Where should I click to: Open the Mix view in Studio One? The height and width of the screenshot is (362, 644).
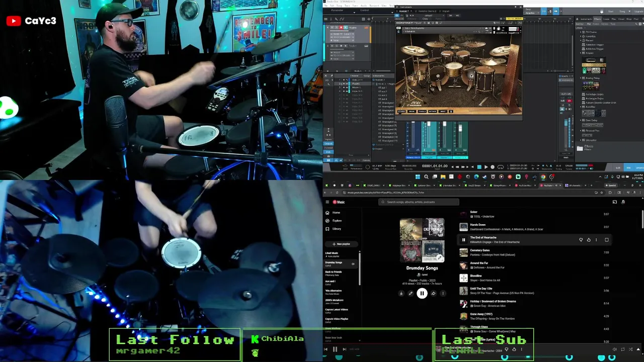click(628, 167)
